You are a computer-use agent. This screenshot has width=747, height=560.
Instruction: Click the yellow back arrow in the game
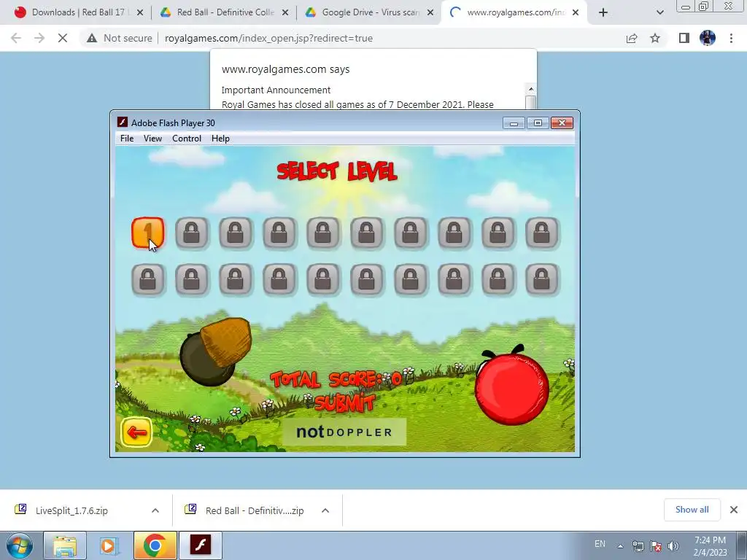[136, 432]
